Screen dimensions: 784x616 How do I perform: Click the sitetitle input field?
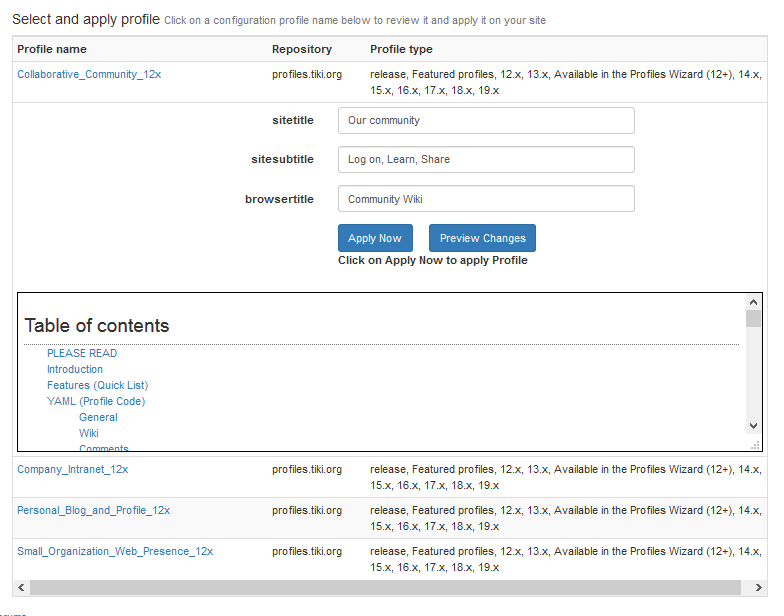pos(486,120)
